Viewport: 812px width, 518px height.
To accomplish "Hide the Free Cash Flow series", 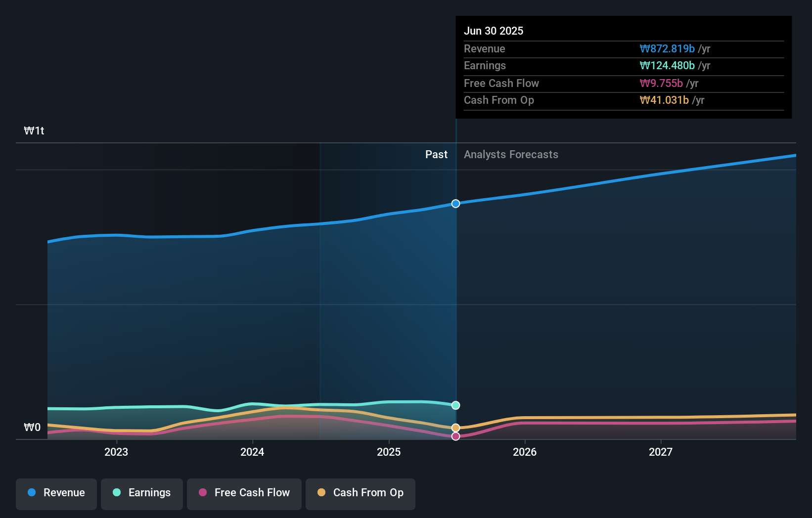I will [244, 493].
